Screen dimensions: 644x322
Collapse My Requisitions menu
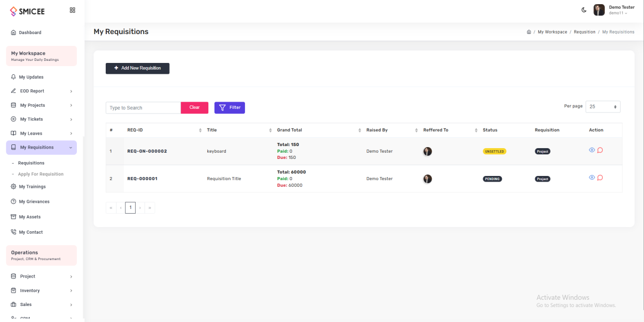click(x=41, y=148)
